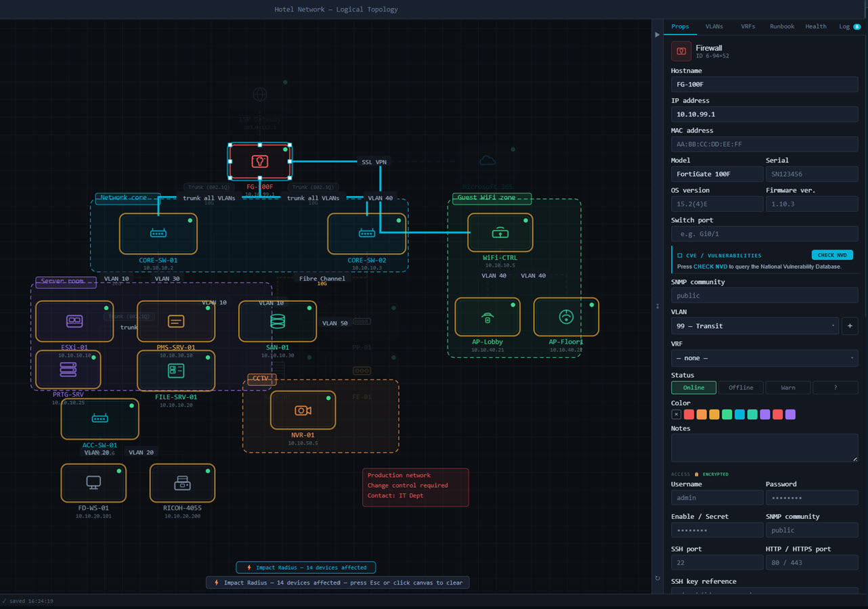The image size is (868, 609).
Task: Click the Fibre Channel link label
Action: coord(322,278)
